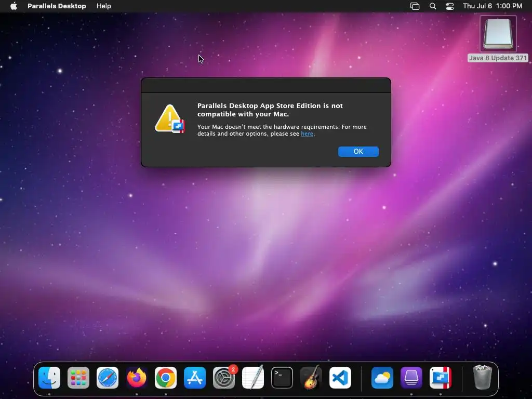Open TextEdit from the Dock
The height and width of the screenshot is (399, 532).
click(253, 377)
